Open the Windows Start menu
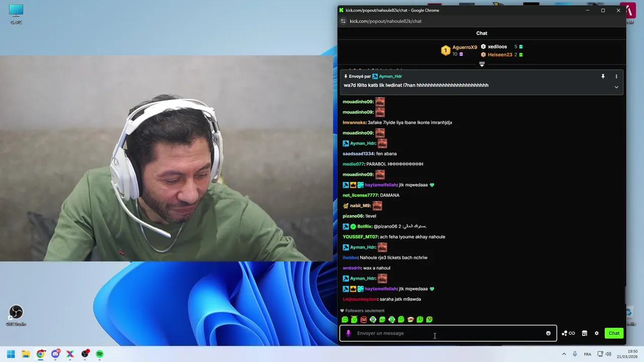 [11, 354]
